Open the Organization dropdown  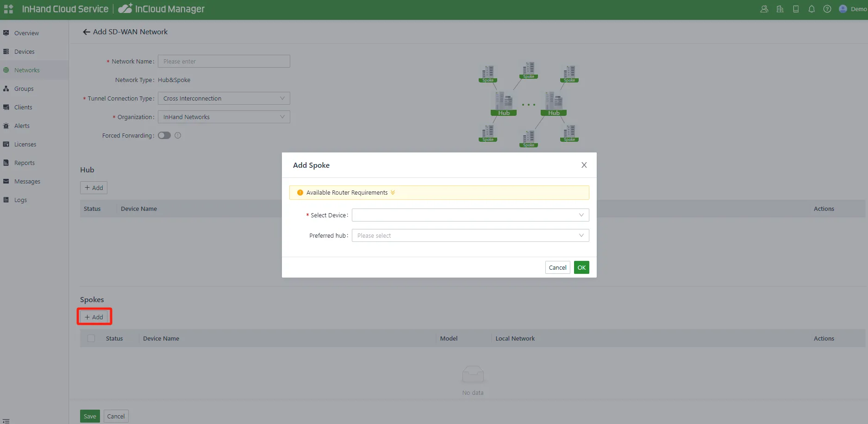pos(224,117)
